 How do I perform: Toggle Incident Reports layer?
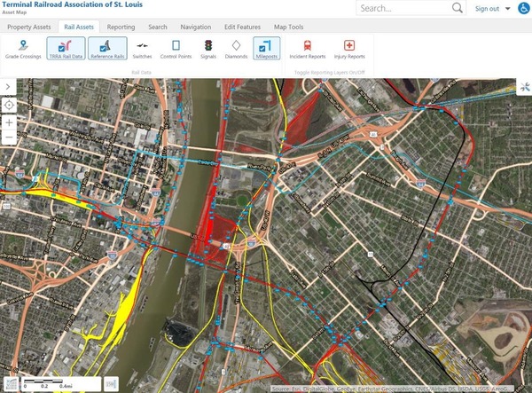(x=307, y=49)
